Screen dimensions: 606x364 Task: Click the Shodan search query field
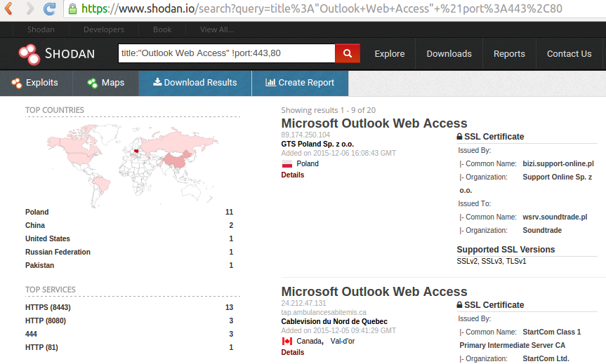click(x=227, y=53)
